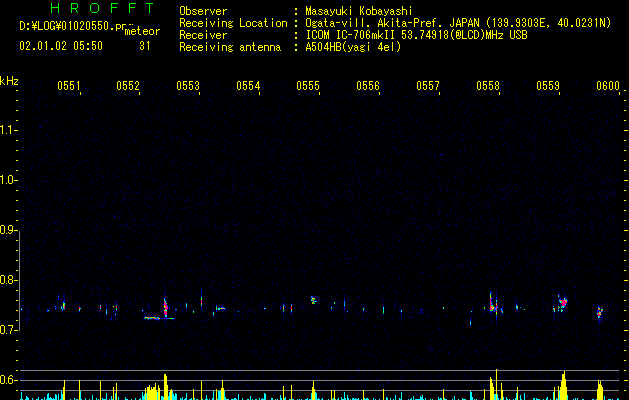This screenshot has width=629, height=400.
Task: Click the meteor count value 31
Action: click(145, 46)
